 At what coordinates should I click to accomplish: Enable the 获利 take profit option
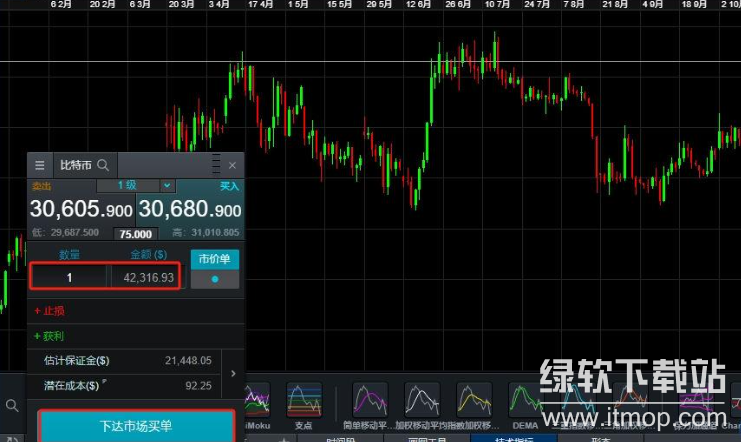click(48, 336)
